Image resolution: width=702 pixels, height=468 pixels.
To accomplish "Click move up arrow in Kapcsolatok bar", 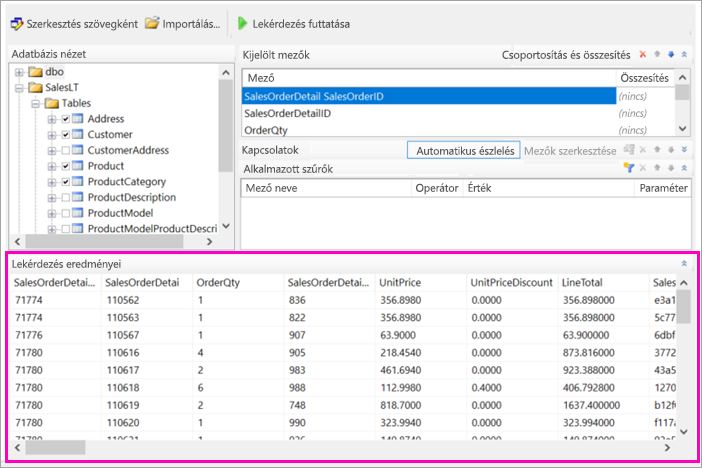I will click(657, 150).
